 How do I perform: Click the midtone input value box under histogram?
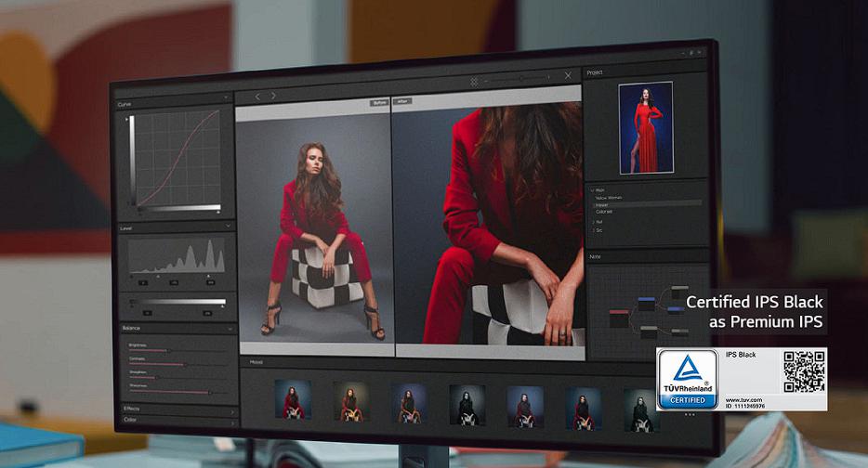click(x=174, y=282)
